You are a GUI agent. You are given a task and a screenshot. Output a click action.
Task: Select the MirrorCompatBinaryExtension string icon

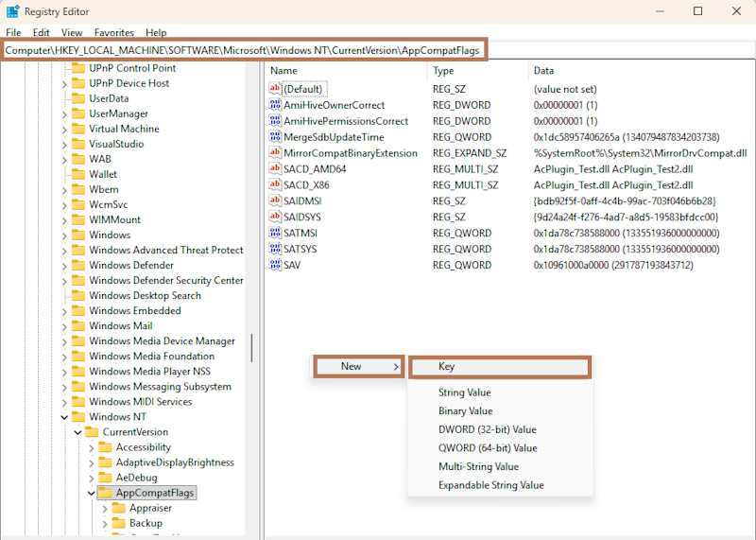[x=276, y=153]
